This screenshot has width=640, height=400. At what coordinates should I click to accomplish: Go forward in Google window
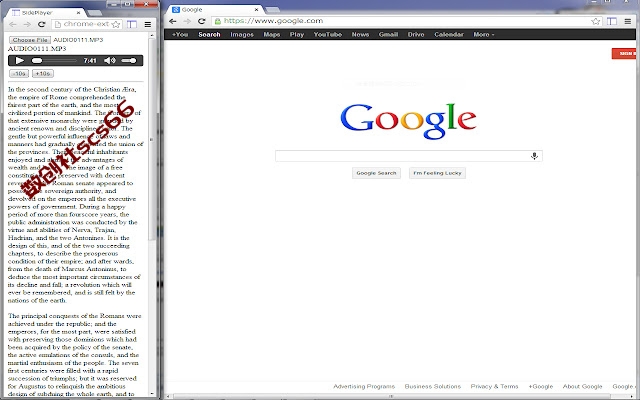pyautogui.click(x=187, y=21)
